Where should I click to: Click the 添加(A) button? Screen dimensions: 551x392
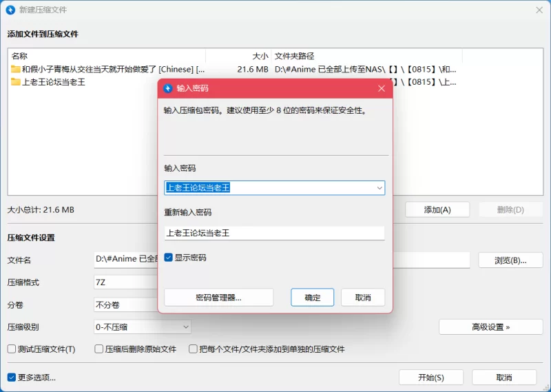[x=437, y=210]
